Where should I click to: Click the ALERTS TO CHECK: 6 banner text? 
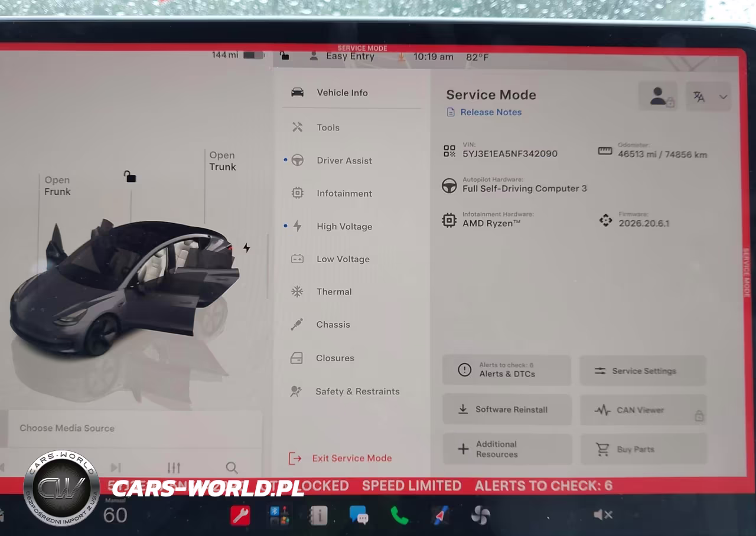543,486
